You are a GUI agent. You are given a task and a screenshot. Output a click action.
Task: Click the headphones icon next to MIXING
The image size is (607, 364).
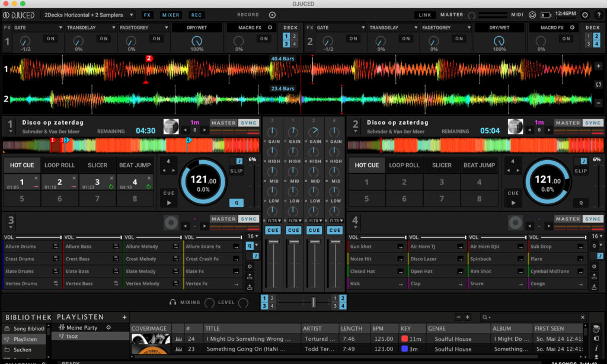[172, 302]
